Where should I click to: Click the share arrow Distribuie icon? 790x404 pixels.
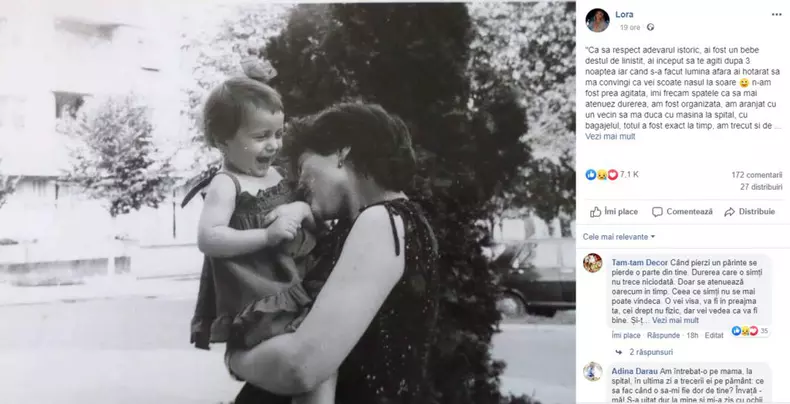click(729, 212)
